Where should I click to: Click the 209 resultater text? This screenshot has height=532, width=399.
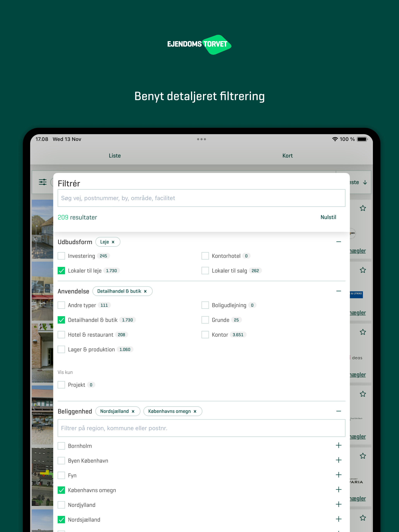point(77,217)
